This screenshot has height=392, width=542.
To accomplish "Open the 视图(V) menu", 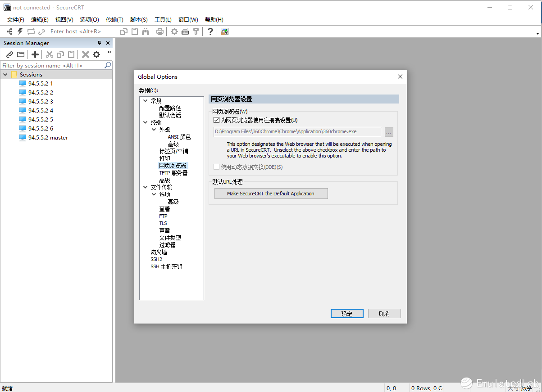I will [64, 19].
